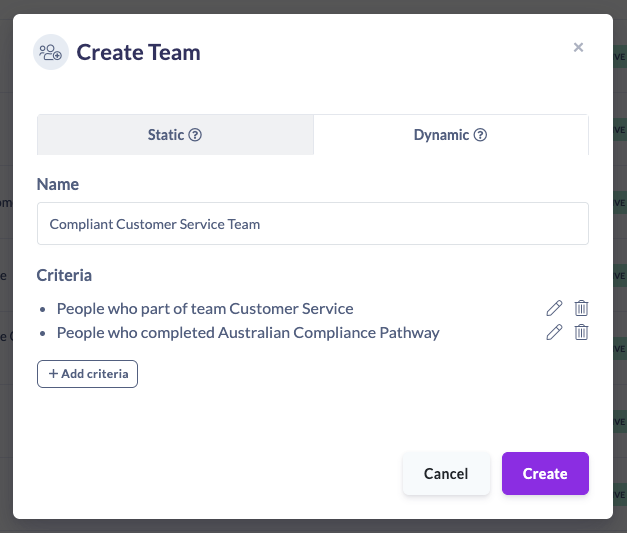
Task: Switch to the Static tab
Action: pos(175,135)
